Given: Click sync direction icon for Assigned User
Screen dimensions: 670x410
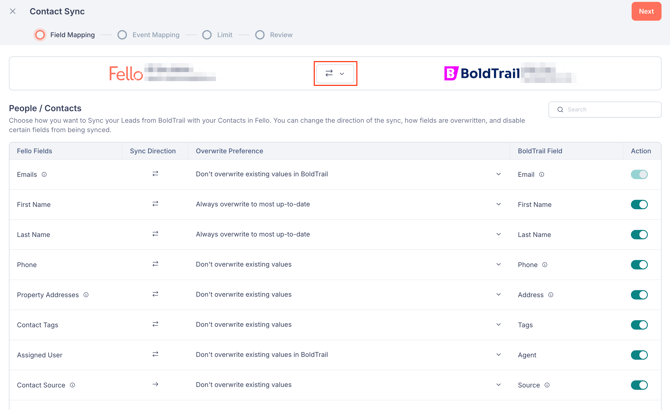Looking at the screenshot, I should point(155,354).
